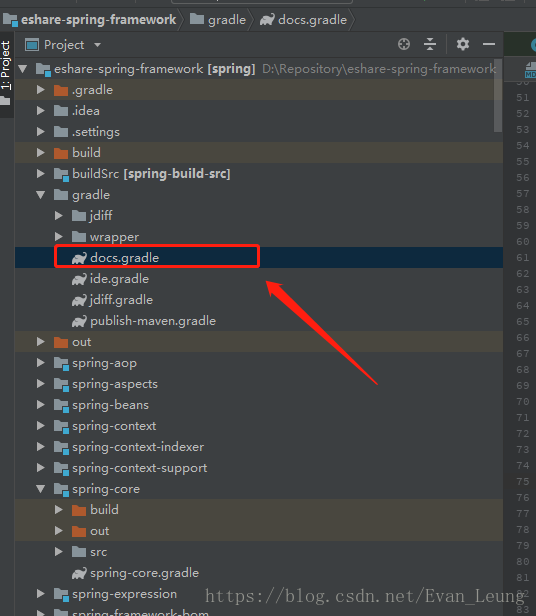536x616 pixels.
Task: Click the Collapse All icon in Project panel
Action: 430,44
